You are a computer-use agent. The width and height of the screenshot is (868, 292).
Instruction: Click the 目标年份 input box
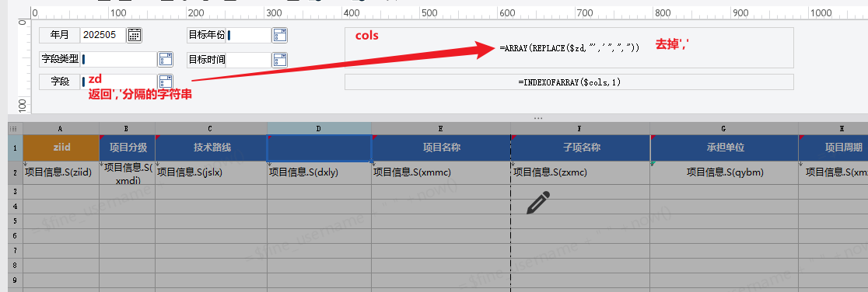[249, 35]
